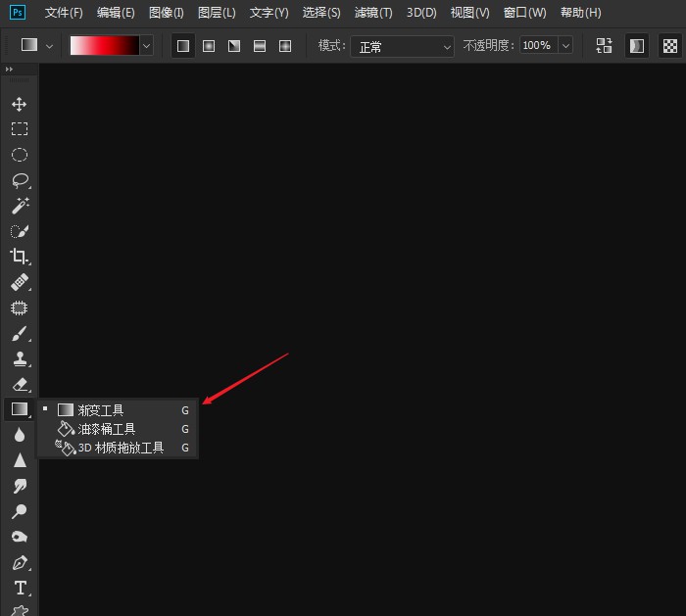Viewport: 686px width, 616px height.
Task: Pick the Dodge tool
Action: (x=20, y=511)
